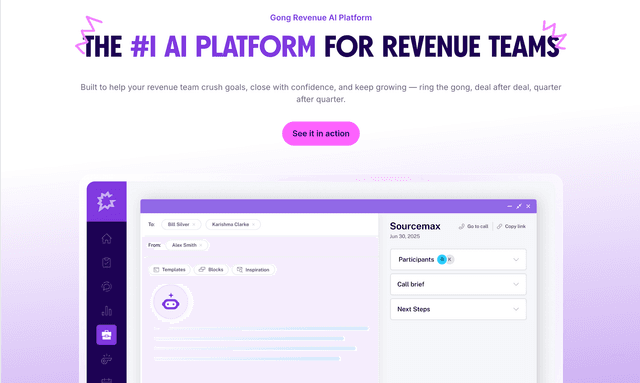Click the Gong starburst logo in sidebar
This screenshot has width=640, height=383.
coord(106,201)
